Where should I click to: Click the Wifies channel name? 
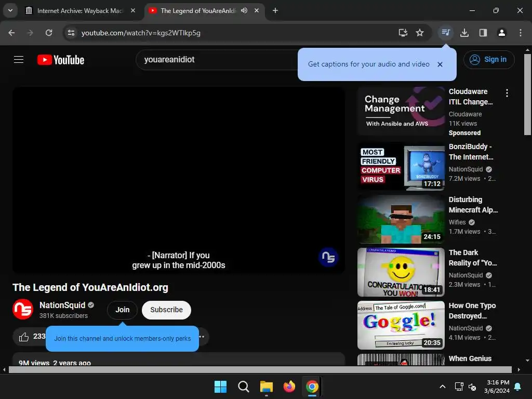click(457, 222)
